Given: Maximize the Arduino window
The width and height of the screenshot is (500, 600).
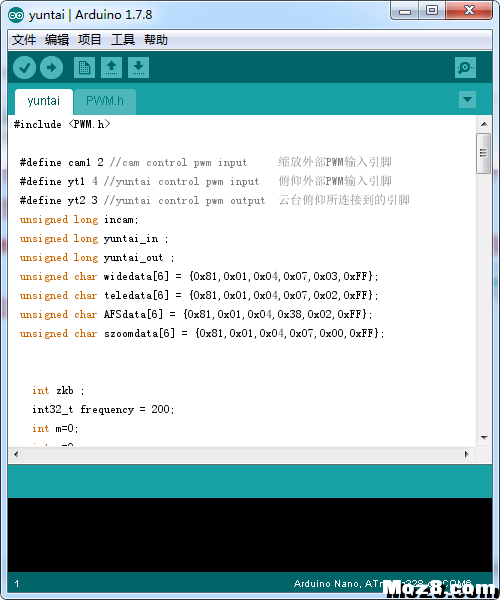Looking at the screenshot, I should point(432,11).
